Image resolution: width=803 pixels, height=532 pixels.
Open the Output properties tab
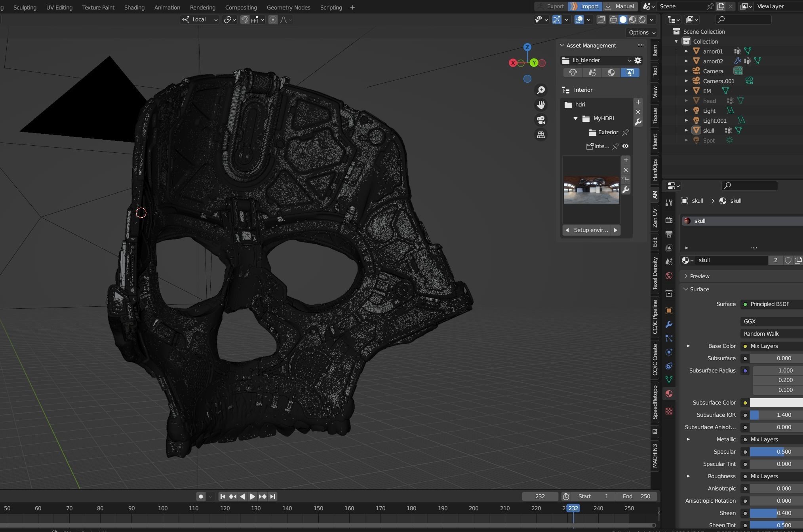[669, 234]
